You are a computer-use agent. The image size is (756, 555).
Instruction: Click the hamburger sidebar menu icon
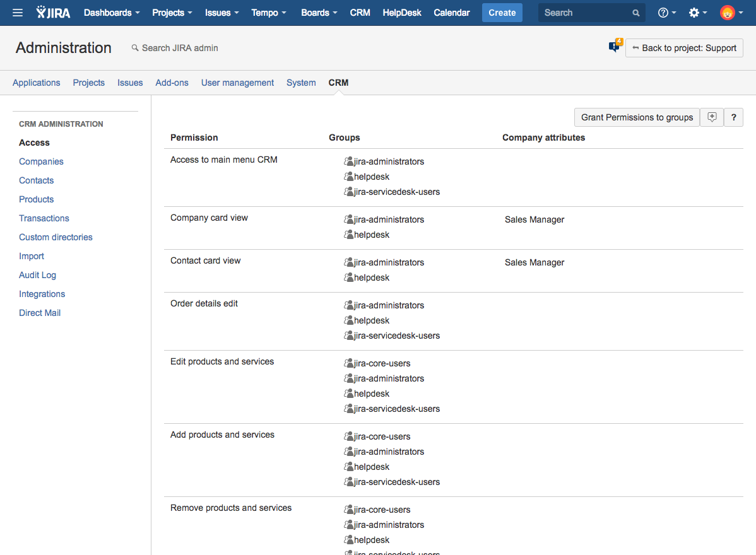tap(18, 13)
